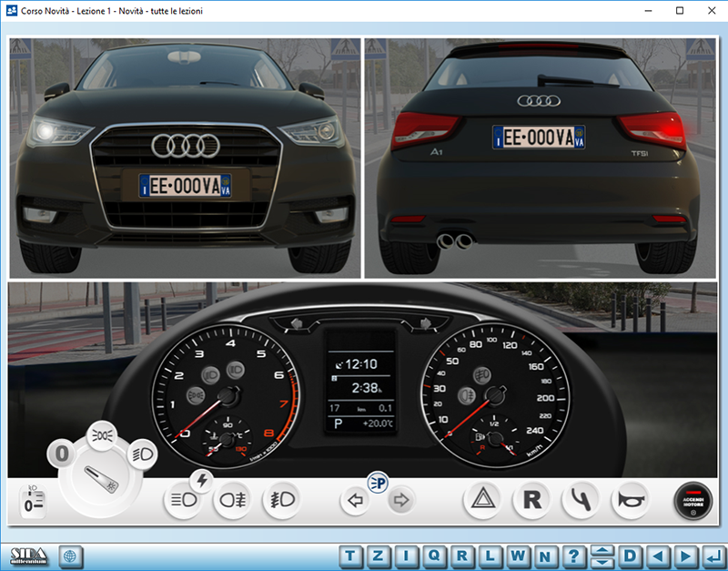This screenshot has height=571, width=728.
Task: Activate the windshield wiper control
Action: pyautogui.click(x=579, y=500)
